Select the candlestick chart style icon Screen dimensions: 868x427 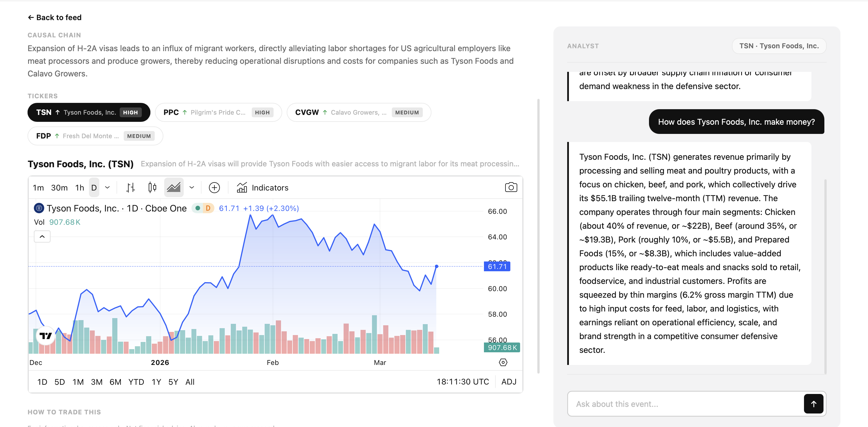[x=152, y=188]
